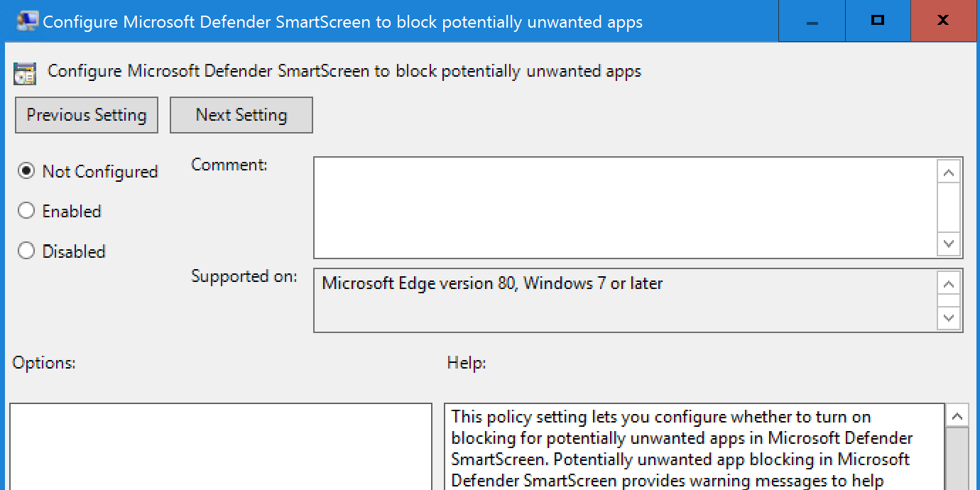Minimize the policy settings window

coord(811,21)
